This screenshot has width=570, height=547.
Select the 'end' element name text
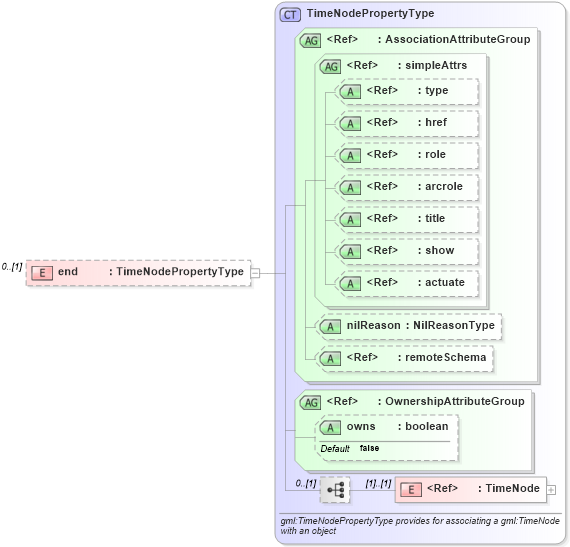coord(68,272)
